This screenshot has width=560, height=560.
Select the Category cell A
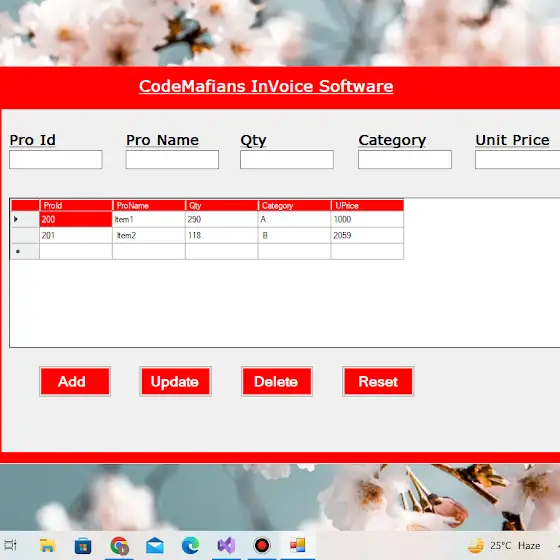[294, 219]
